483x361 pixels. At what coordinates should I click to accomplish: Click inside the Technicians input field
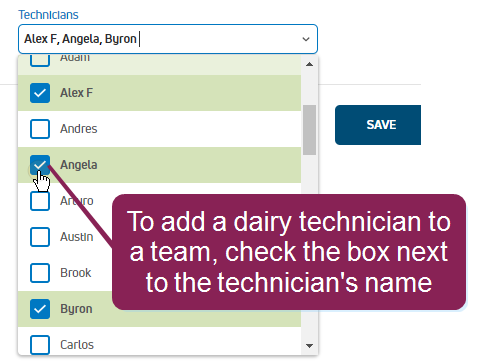(x=168, y=39)
